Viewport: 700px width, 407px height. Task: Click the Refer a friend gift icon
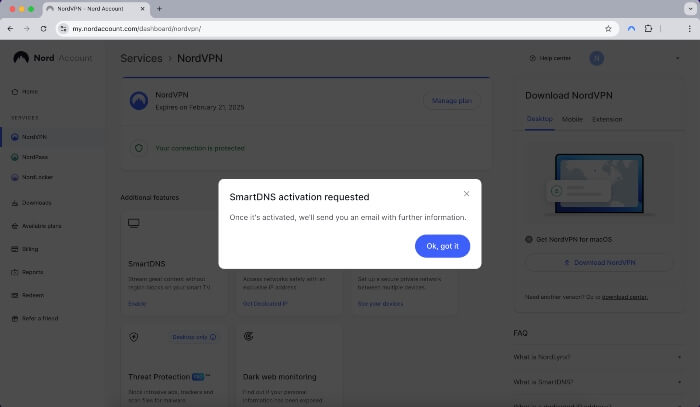point(15,318)
